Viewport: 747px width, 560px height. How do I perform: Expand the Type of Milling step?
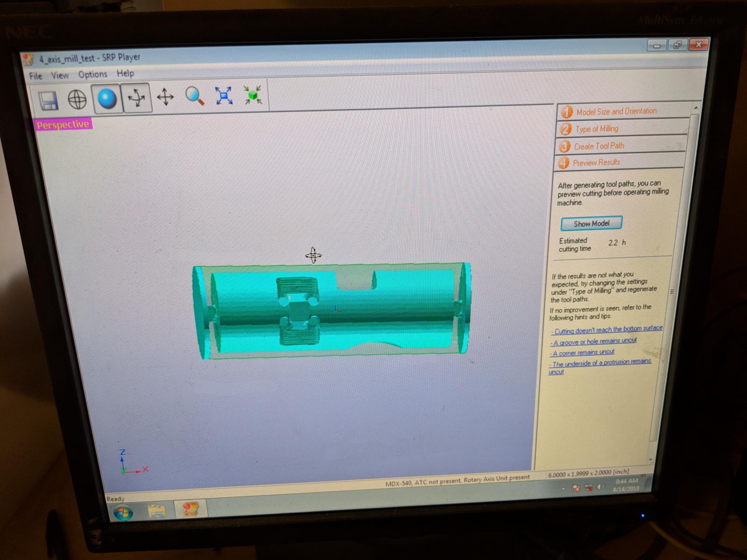(597, 129)
